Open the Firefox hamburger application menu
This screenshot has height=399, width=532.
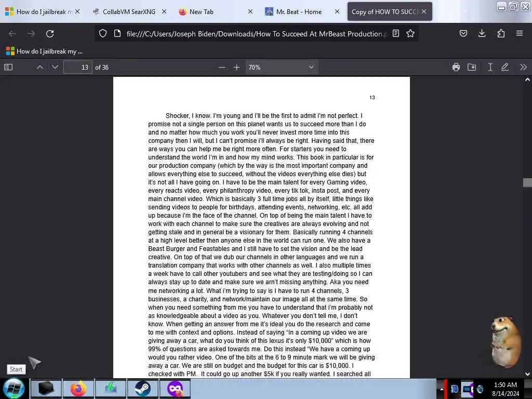coord(520,33)
